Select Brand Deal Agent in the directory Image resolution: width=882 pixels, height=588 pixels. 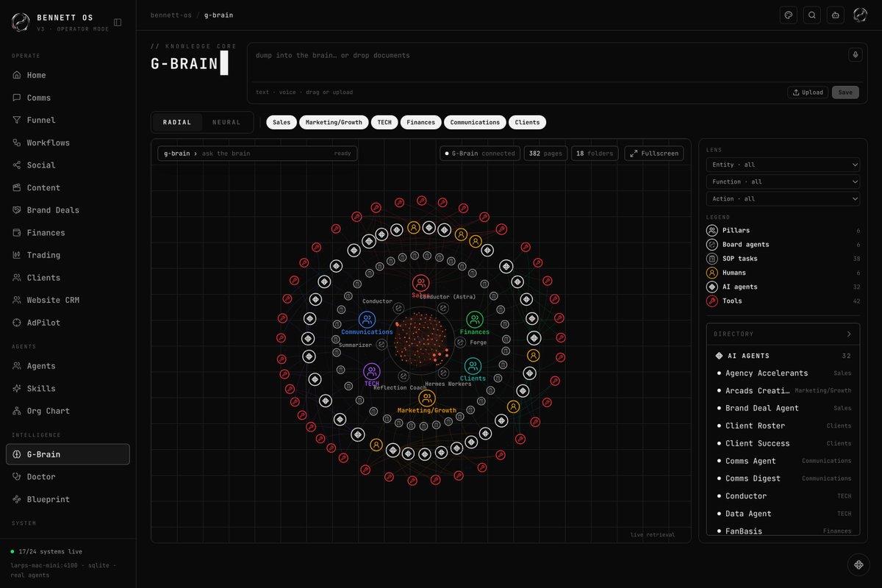click(x=783, y=408)
